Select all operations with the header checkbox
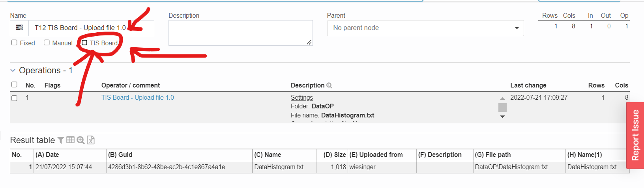644x188 pixels. 14,84
